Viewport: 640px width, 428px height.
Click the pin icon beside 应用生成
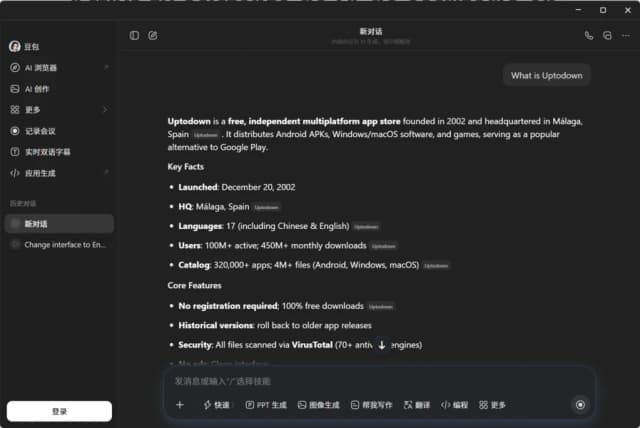[106, 173]
